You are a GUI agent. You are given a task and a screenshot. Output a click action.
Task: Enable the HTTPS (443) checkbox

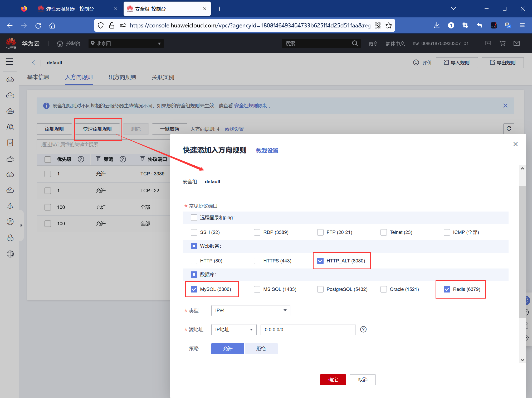[x=257, y=261]
